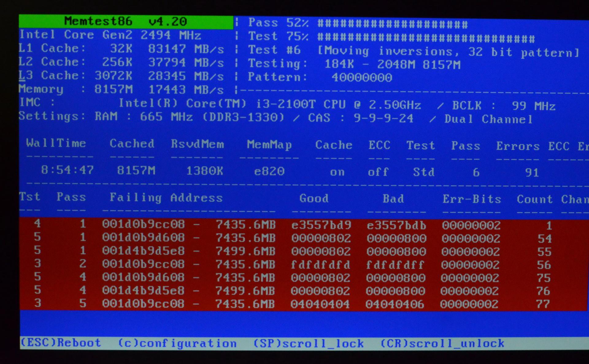Click the L3 Cache speed 28345 MB/s
589x364 pixels.
[x=186, y=76]
